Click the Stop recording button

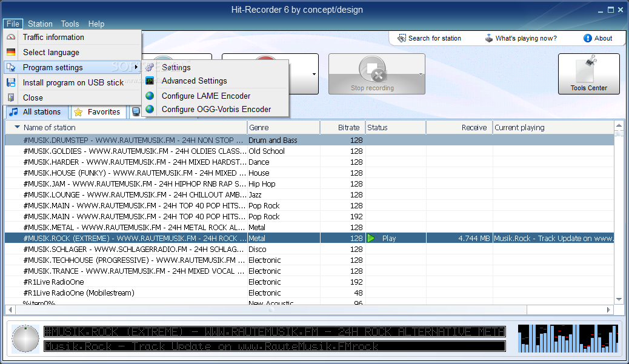[377, 74]
